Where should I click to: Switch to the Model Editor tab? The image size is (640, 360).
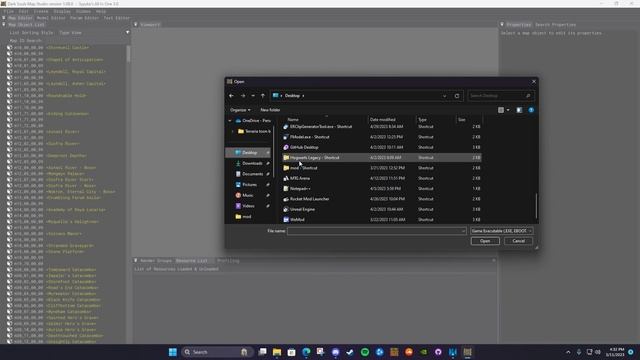click(51, 18)
